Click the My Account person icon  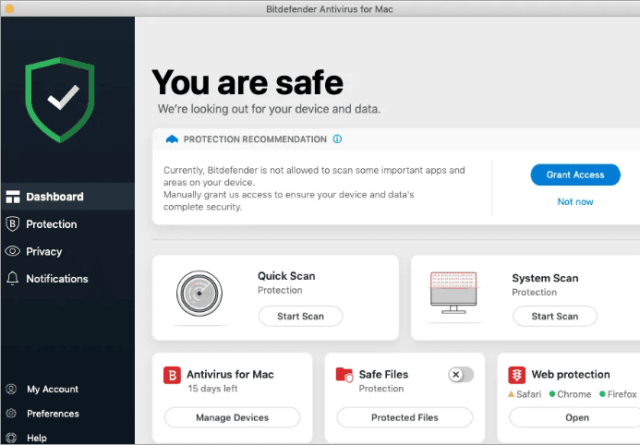coord(11,389)
